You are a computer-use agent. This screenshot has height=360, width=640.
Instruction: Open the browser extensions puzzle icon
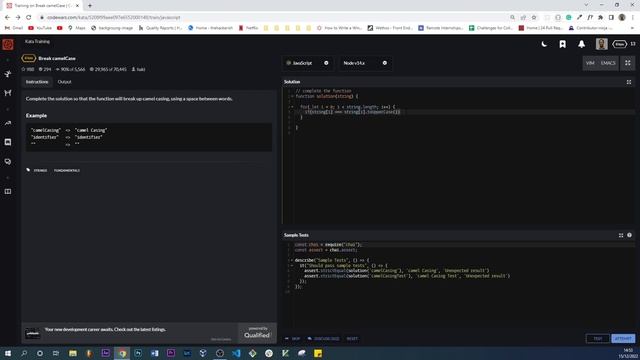[x=600, y=18]
